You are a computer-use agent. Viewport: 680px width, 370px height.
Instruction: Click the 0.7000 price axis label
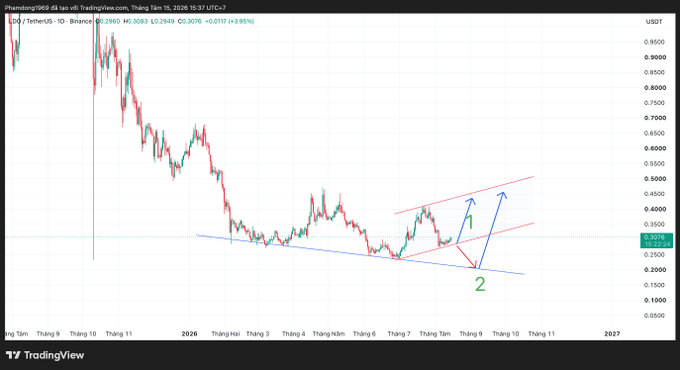[x=654, y=118]
